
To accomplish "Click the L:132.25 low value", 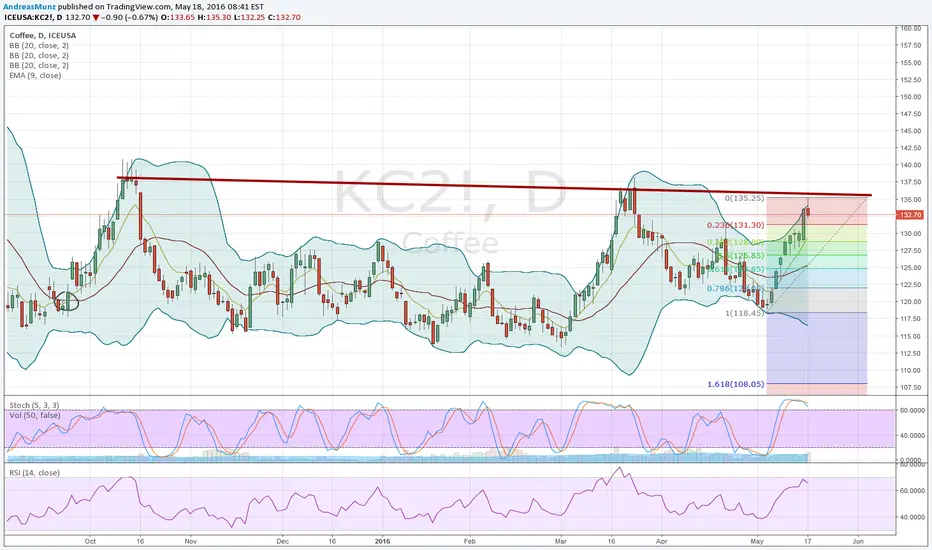I will (250, 17).
